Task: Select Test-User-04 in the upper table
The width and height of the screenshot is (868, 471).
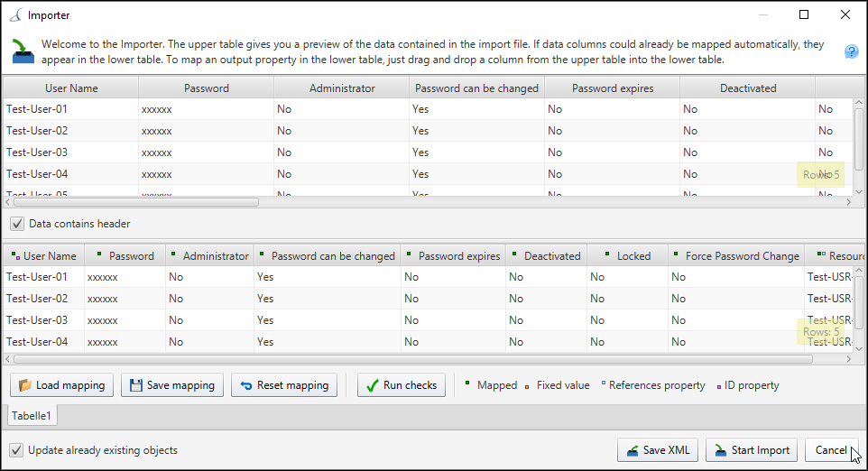Action: tap(37, 174)
